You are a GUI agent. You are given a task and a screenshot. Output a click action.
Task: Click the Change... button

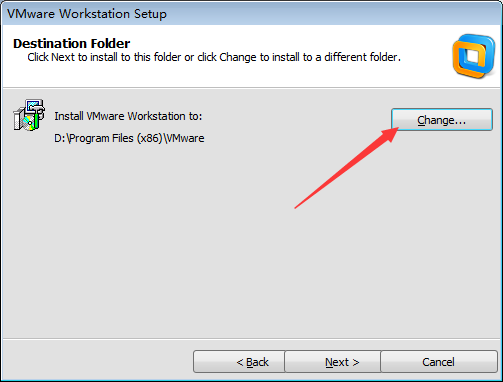442,119
